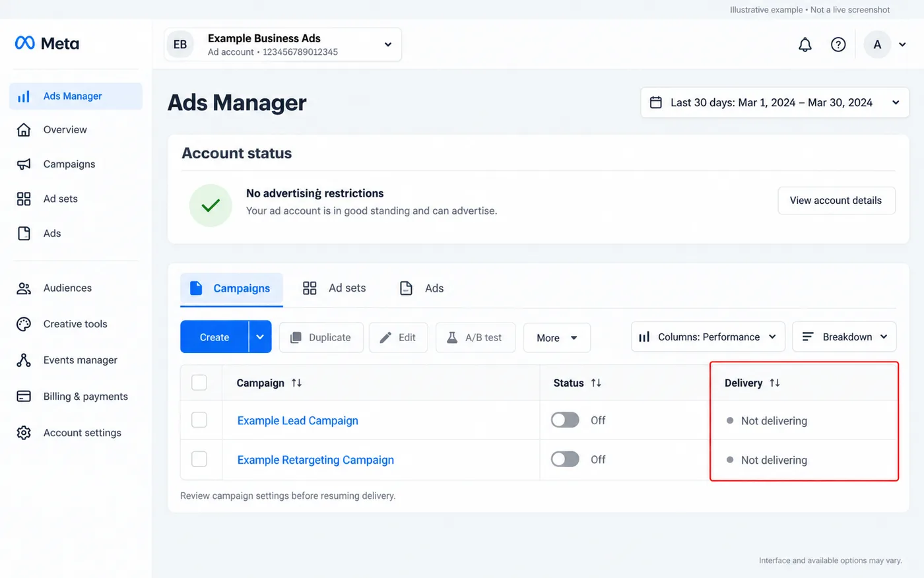Click the Edit pencil button
This screenshot has height=578, width=924.
click(398, 337)
